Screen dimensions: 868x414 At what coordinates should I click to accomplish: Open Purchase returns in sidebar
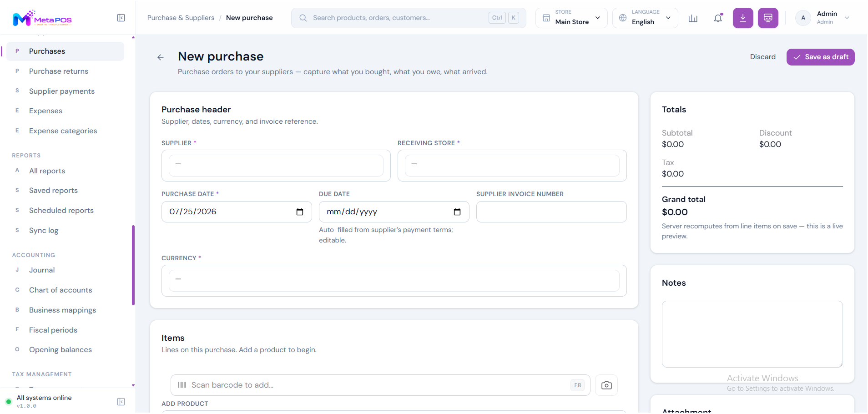point(65,71)
